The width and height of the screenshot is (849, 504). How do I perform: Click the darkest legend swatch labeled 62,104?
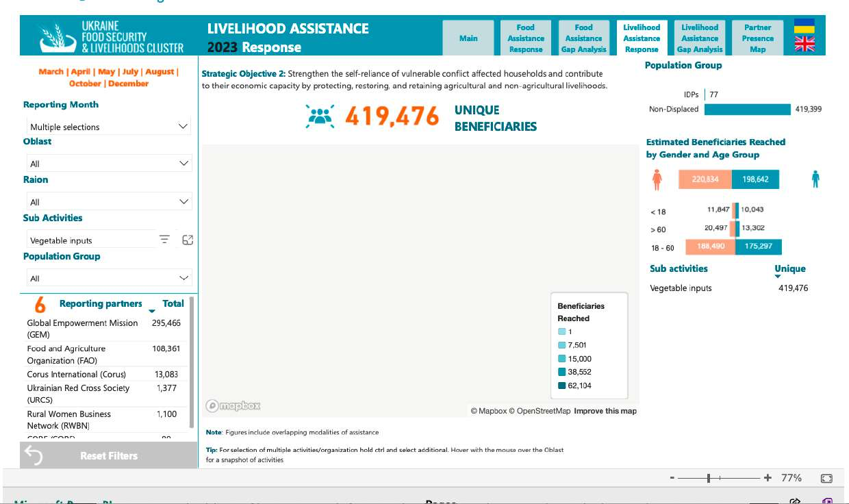point(561,386)
